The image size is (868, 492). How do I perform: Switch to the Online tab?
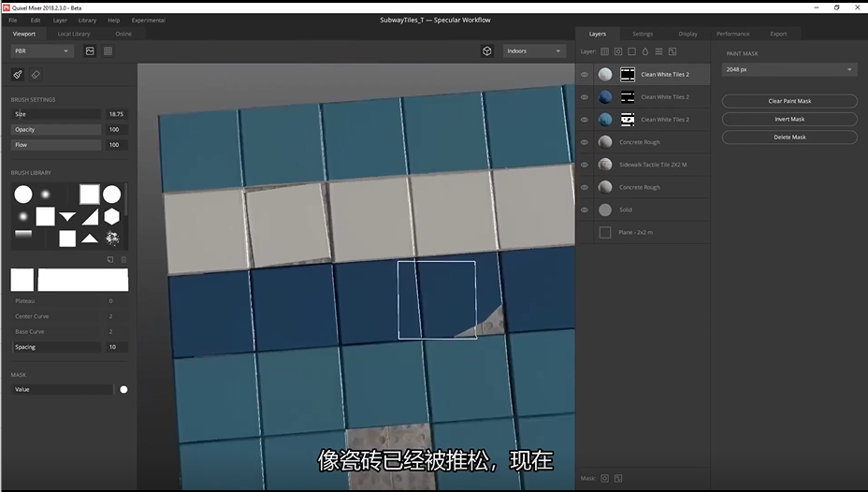pyautogui.click(x=123, y=34)
